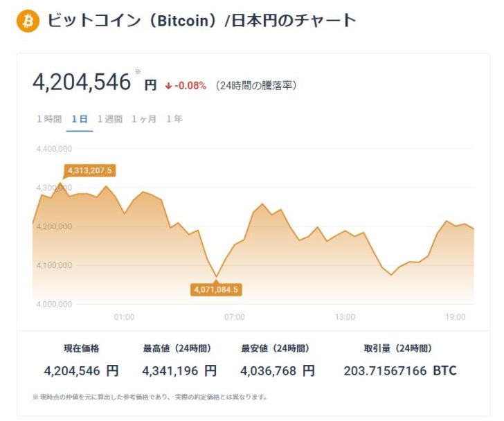Click the large 4,204,546 price heading
Screen dimensions: 504x421
(x=82, y=82)
